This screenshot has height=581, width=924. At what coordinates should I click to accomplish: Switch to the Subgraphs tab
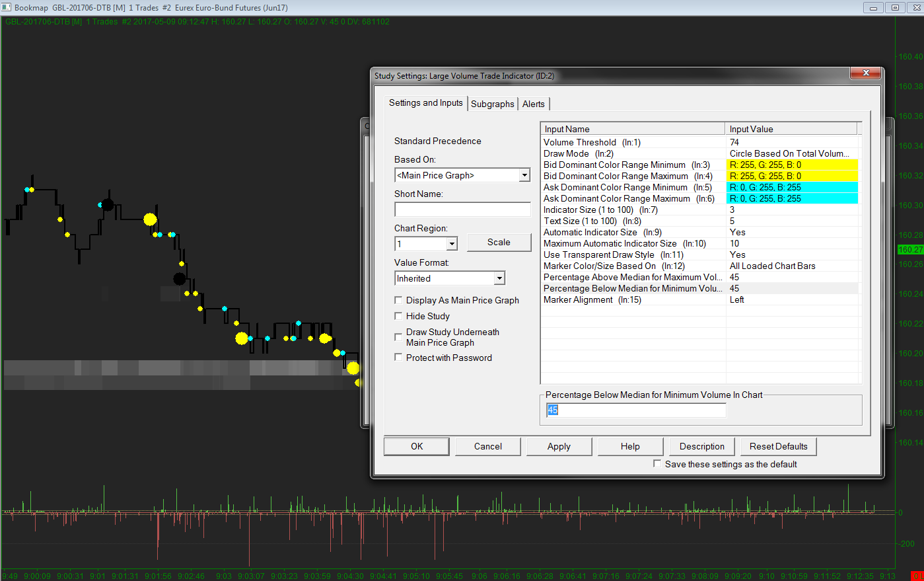pos(492,104)
